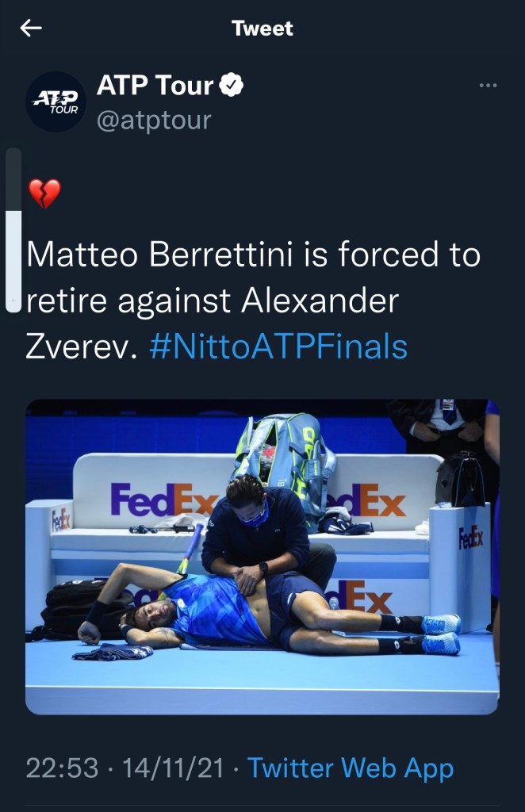Screen dimensions: 525x812
Task: Click the 14/11/21 tweet date
Action: [x=173, y=768]
